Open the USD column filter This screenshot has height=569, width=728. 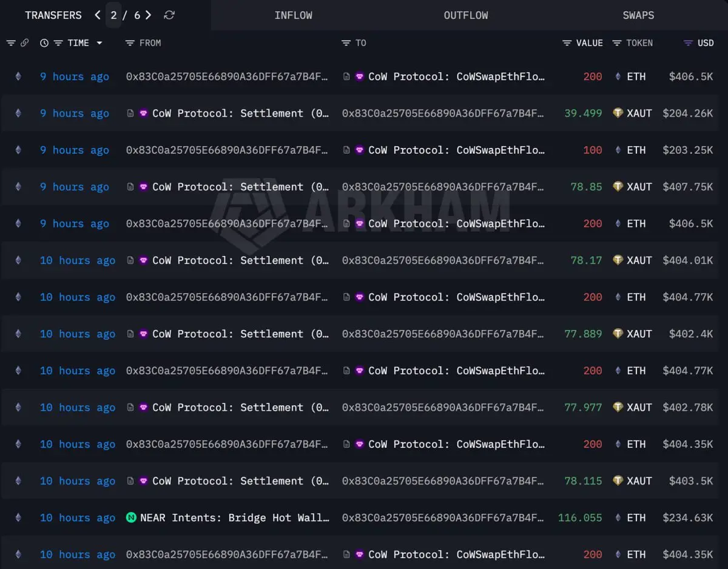tap(688, 43)
